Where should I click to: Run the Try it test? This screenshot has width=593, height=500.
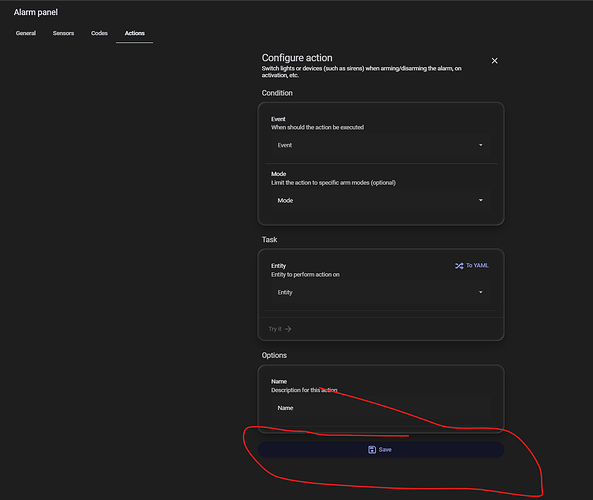[x=280, y=329]
